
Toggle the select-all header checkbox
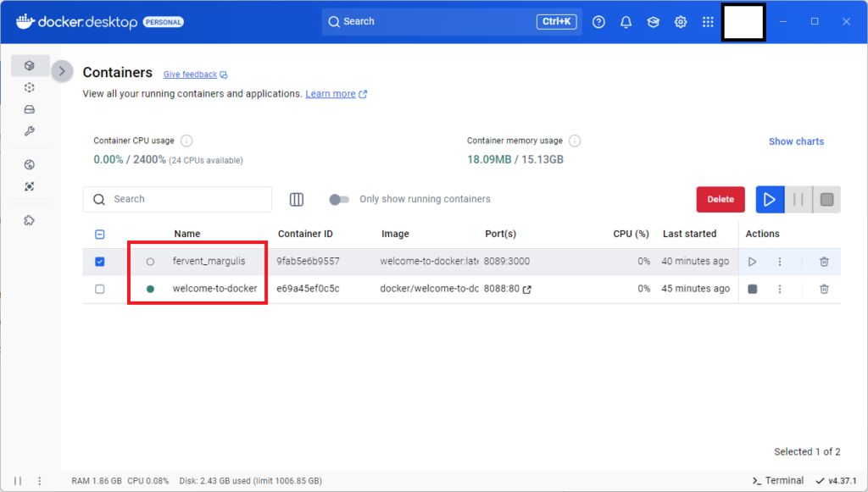(x=100, y=235)
